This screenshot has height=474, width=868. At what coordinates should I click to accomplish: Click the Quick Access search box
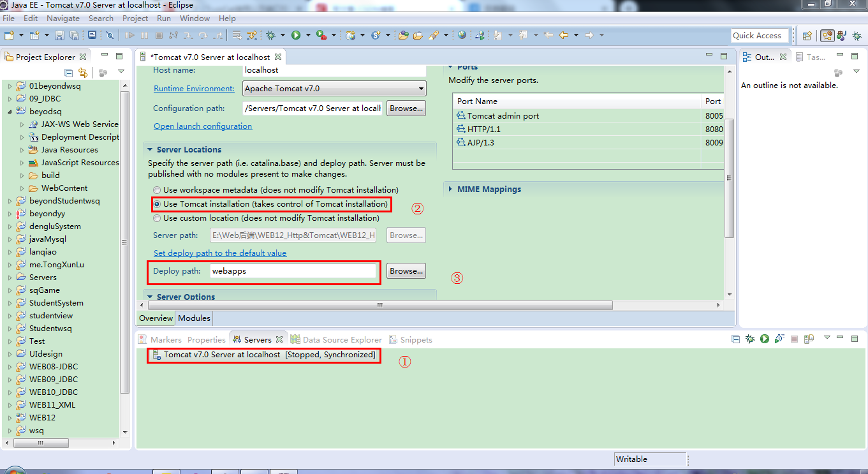[x=760, y=36]
